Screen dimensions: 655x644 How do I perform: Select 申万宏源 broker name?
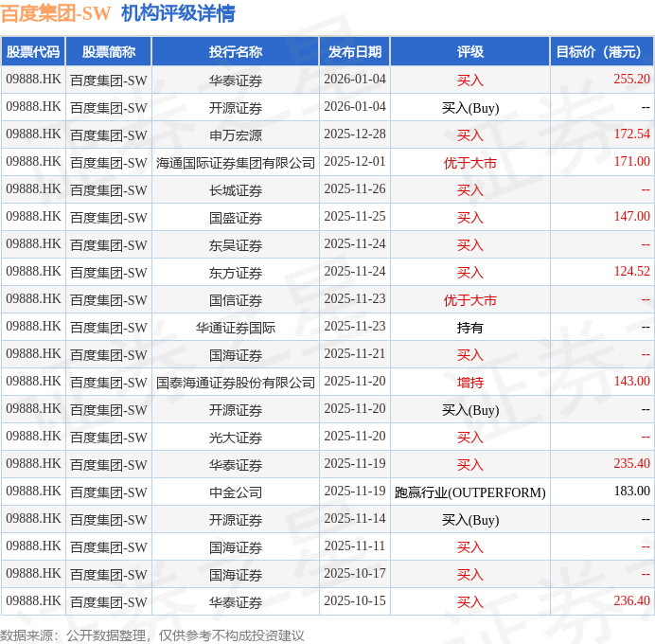[x=236, y=135]
